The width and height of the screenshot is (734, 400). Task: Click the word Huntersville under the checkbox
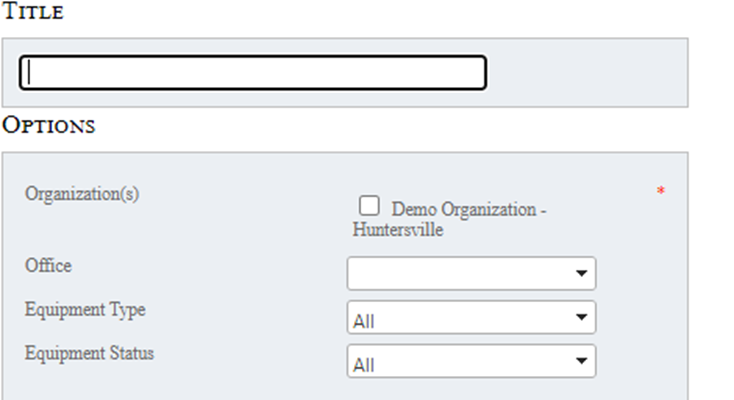pos(397,230)
